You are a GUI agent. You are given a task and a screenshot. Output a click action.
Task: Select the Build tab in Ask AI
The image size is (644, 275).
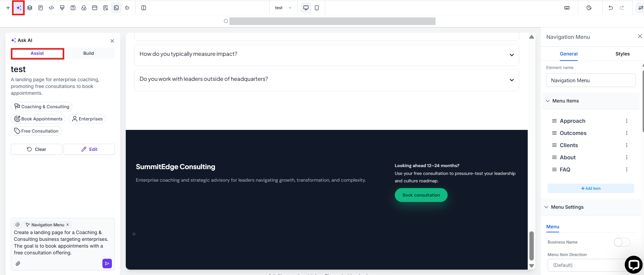89,53
